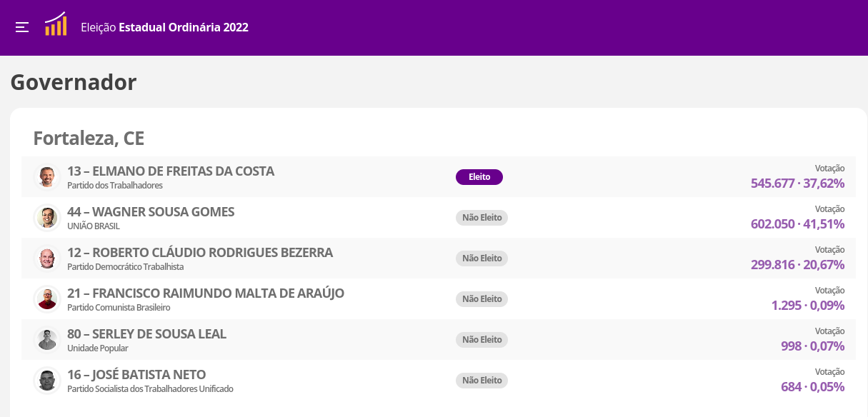Click Francisco Raimundo's avatar in red shirt
The width and height of the screenshot is (868, 417).
tap(47, 298)
